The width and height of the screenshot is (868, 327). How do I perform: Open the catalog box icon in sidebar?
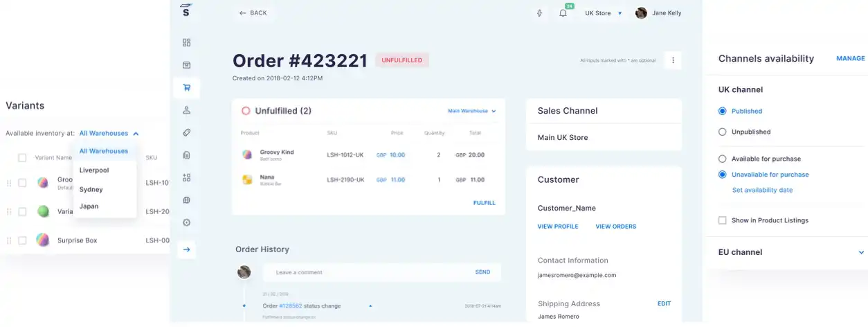click(x=186, y=65)
